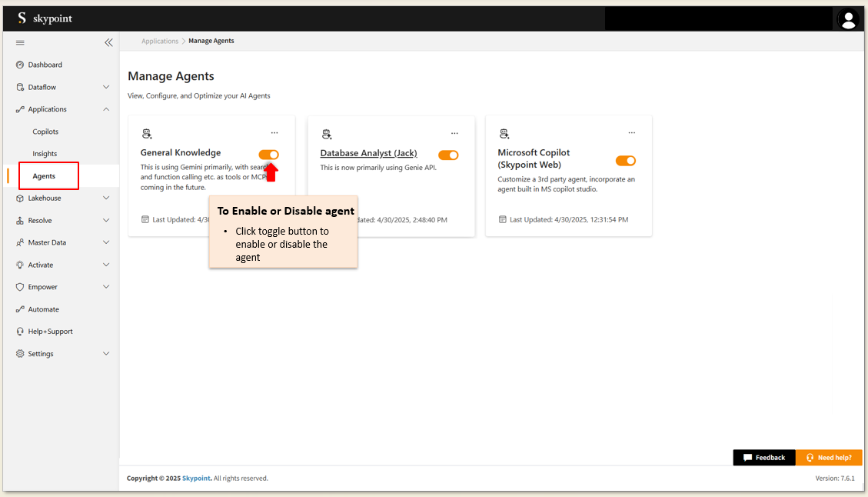Expand the Empower menu chevron
The image size is (868, 497).
[x=106, y=286]
